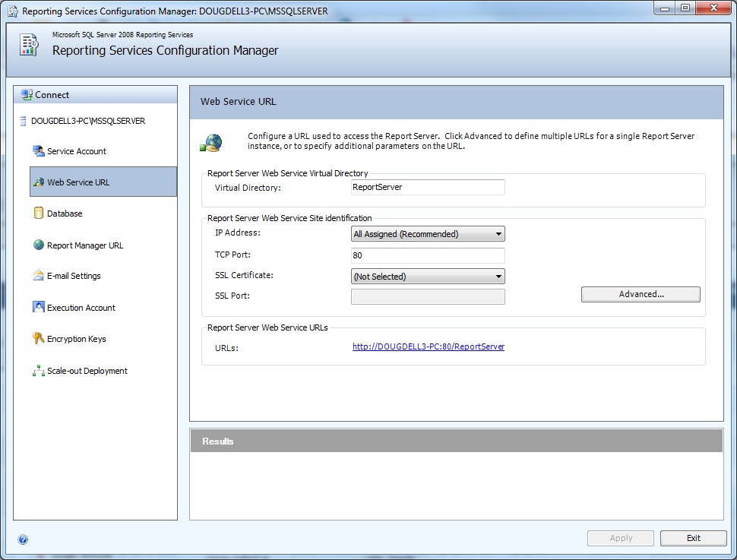Click the "IP Address:" label

[x=237, y=233]
